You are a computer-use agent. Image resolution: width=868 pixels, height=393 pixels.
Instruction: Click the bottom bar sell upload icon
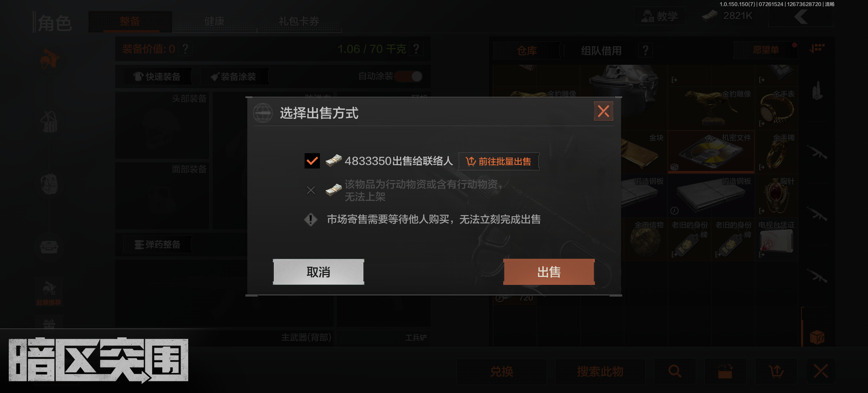coord(776,371)
